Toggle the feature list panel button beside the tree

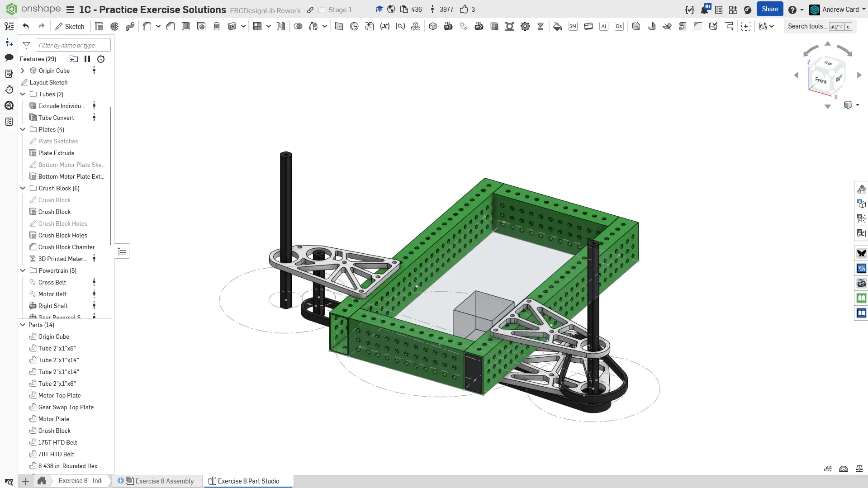click(122, 251)
